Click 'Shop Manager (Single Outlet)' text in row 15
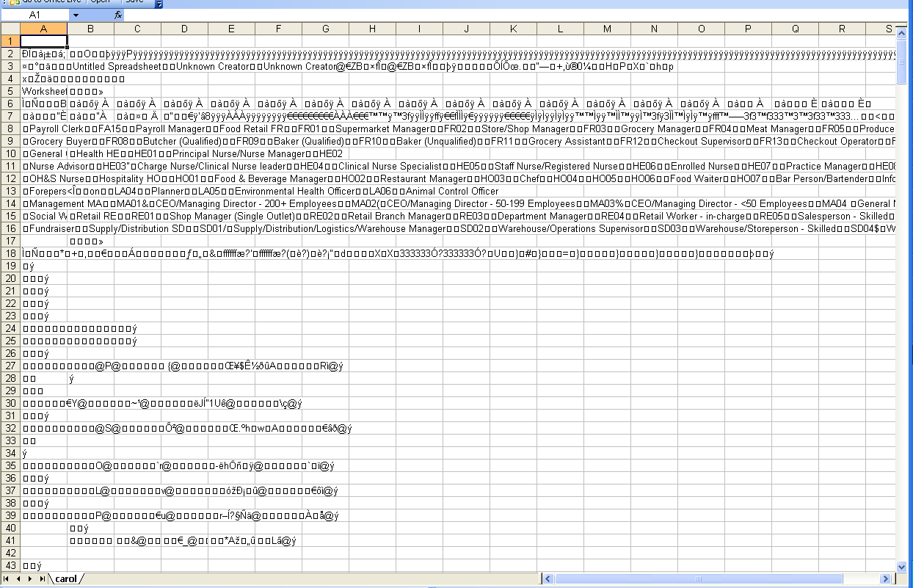This screenshot has width=913, height=588. [231, 217]
